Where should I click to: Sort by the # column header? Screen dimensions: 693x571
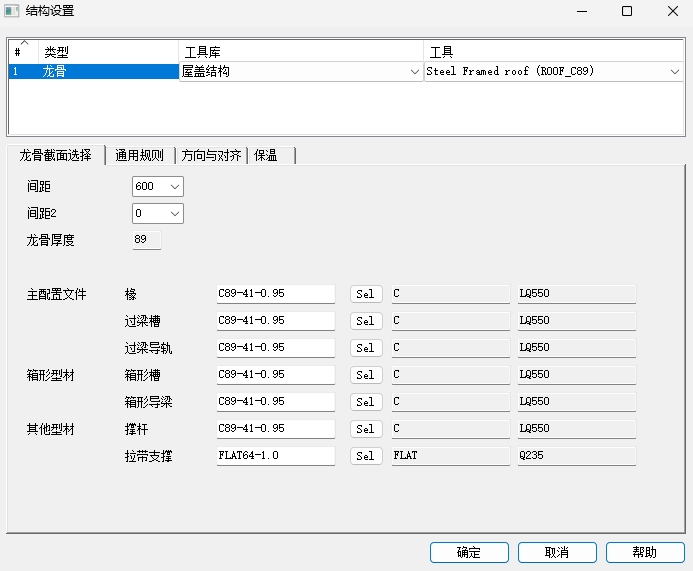click(x=23, y=52)
